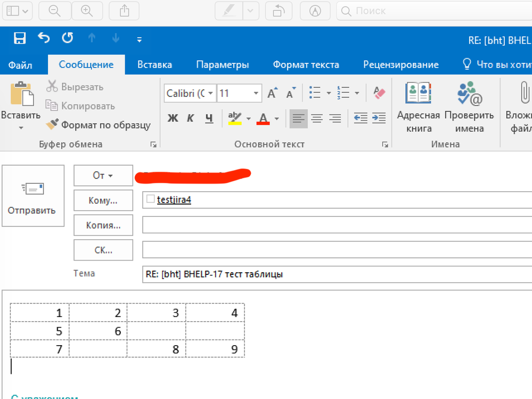The height and width of the screenshot is (399, 532).
Task: Click the Redo circular arrow icon
Action: pos(68,38)
